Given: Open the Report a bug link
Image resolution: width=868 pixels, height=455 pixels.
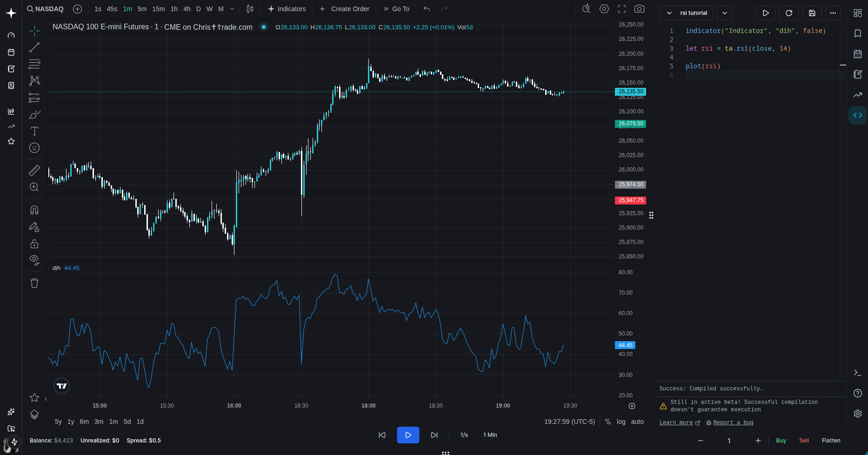Looking at the screenshot, I should click(x=733, y=422).
